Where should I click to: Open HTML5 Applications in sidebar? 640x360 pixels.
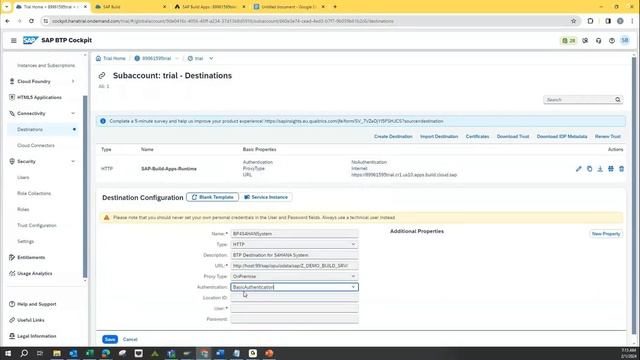[39, 97]
